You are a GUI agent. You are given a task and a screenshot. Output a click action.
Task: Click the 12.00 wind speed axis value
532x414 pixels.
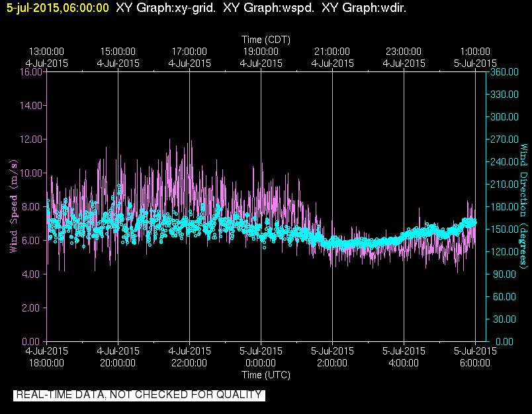point(31,140)
